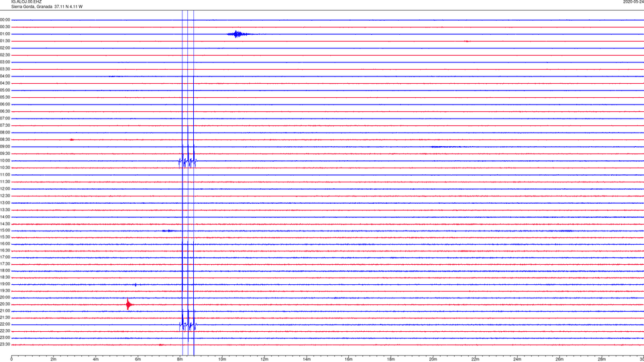Click the station code IG.ALOJ.00.EHZ header
This screenshot has height=362, width=644.
26,1
